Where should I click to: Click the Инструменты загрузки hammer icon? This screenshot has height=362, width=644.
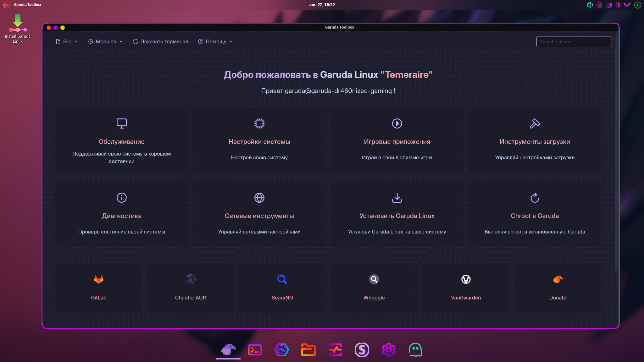point(535,123)
